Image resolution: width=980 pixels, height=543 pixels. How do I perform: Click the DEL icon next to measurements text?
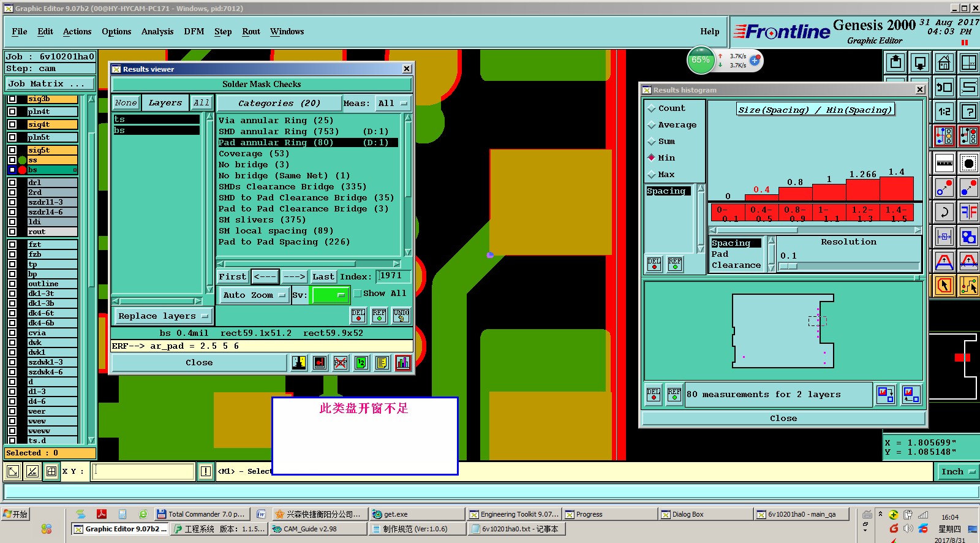[x=654, y=394]
